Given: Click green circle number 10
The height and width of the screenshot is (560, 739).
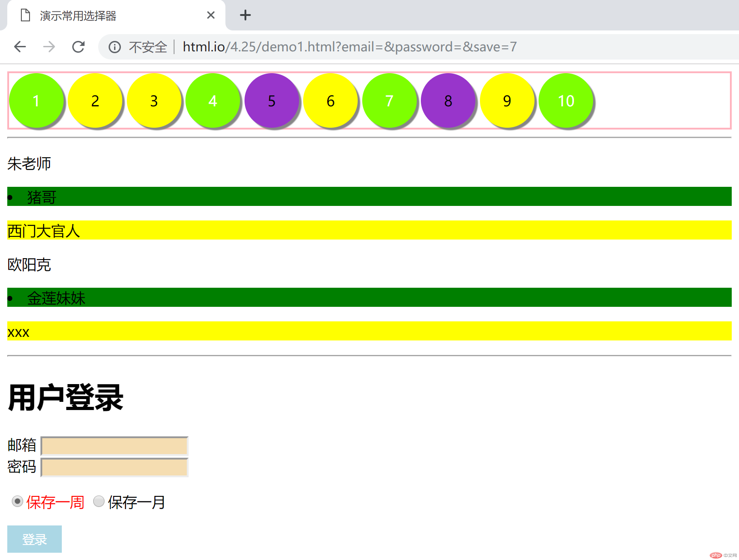Looking at the screenshot, I should pos(566,100).
